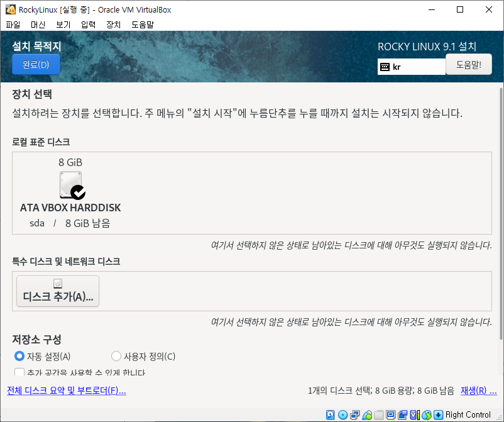Image resolution: width=504 pixels, height=422 pixels.
Task: Click the shared folders status icon
Action: 379,415
